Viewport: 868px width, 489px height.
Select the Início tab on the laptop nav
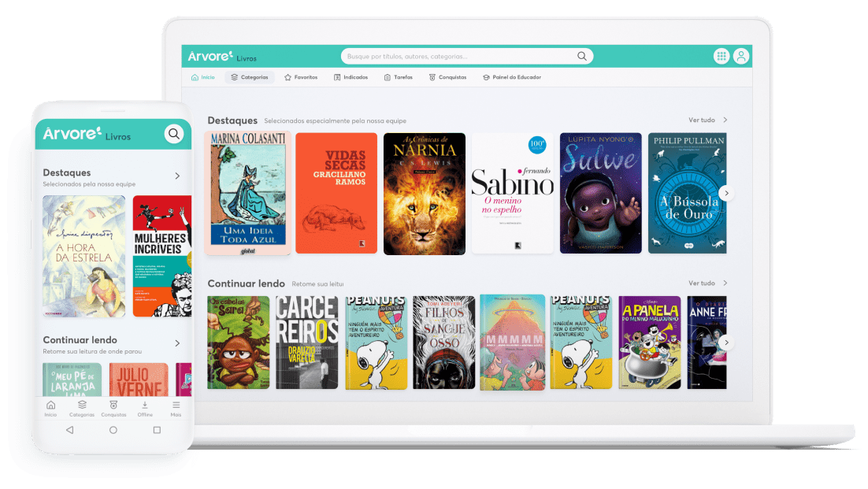[x=202, y=77]
